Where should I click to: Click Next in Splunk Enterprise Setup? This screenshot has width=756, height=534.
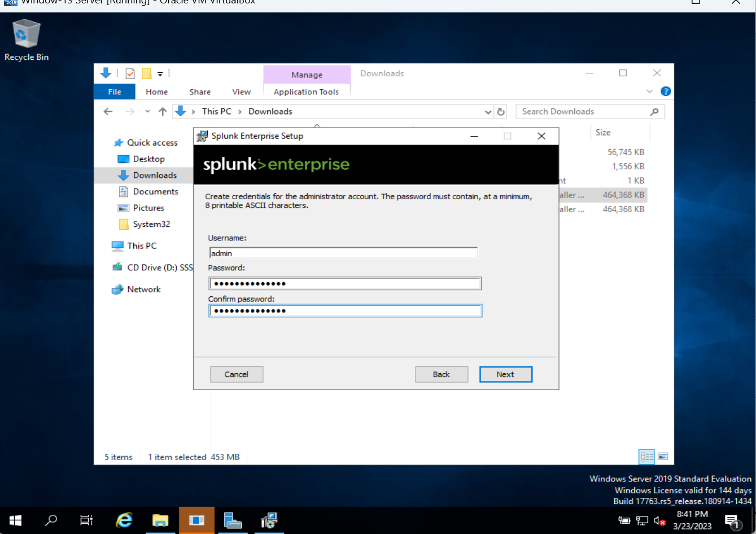click(505, 374)
